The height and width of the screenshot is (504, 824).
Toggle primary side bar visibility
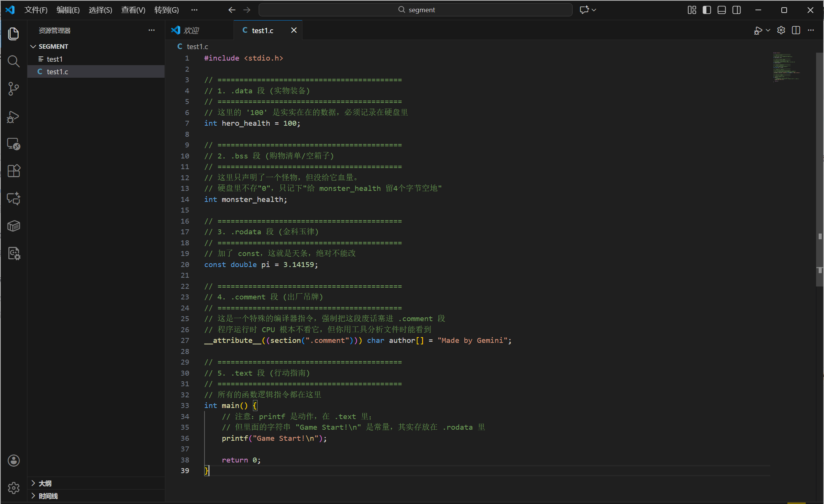point(707,10)
